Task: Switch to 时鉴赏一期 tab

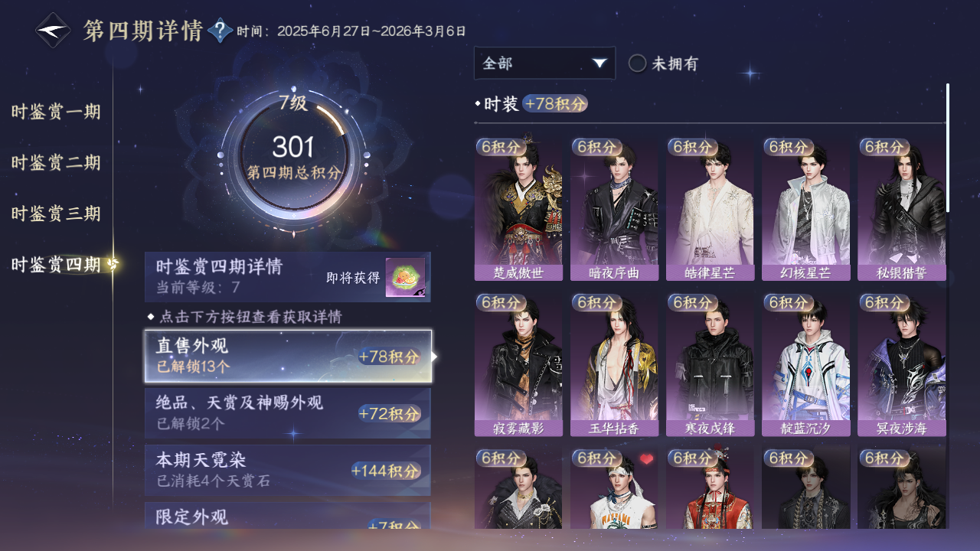Action: point(56,112)
